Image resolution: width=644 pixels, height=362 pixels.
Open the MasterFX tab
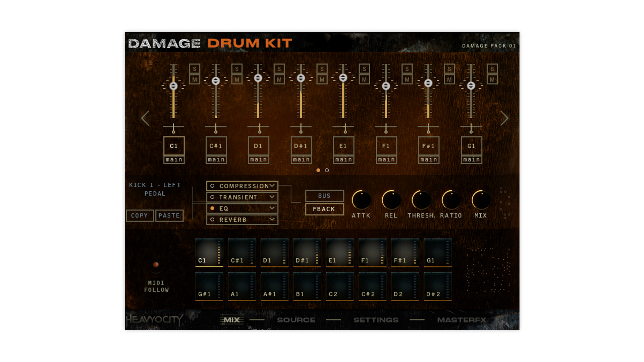pos(462,320)
